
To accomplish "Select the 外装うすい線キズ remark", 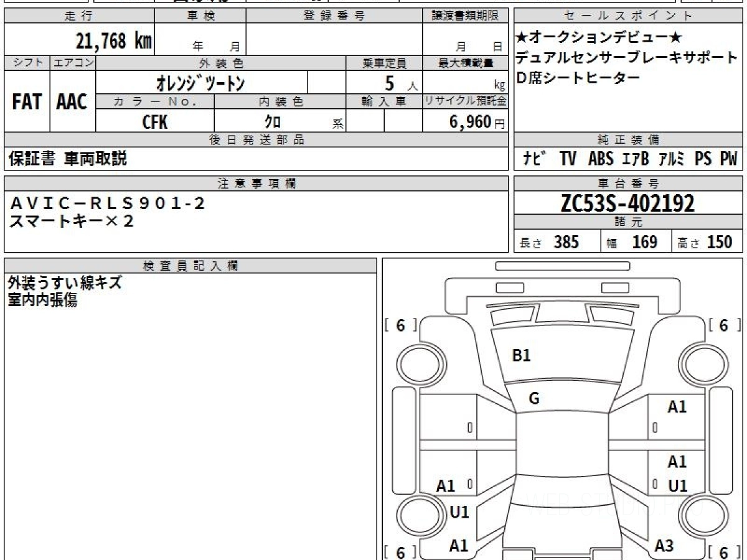I will pyautogui.click(x=65, y=283).
